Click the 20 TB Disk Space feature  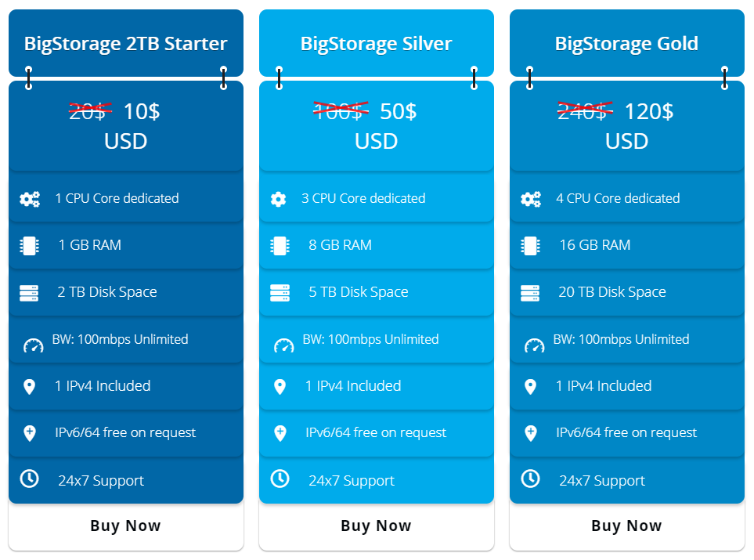[x=612, y=292]
